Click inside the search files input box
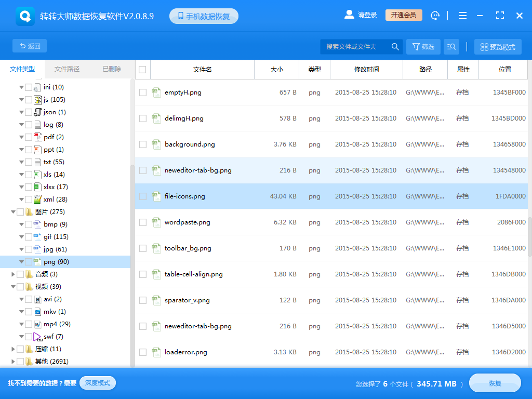The height and width of the screenshot is (399, 532). (x=353, y=46)
